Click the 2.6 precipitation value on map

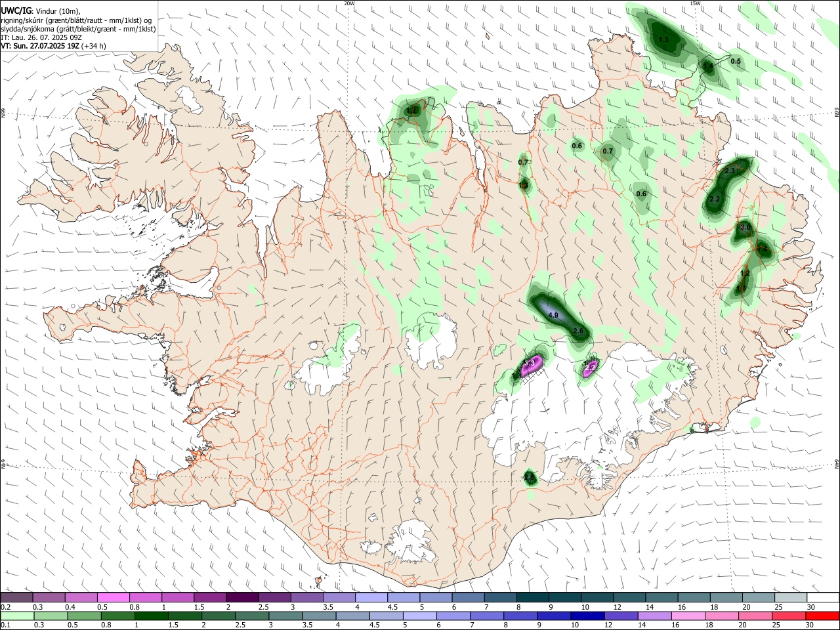[578, 331]
